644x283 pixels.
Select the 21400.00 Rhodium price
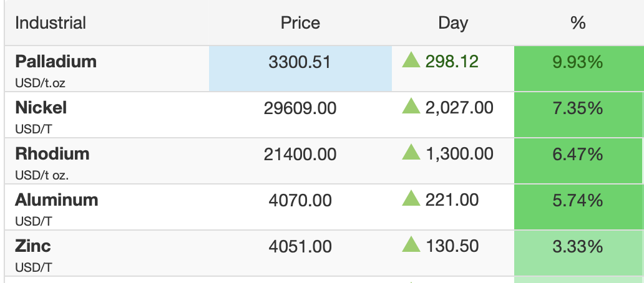(300, 154)
